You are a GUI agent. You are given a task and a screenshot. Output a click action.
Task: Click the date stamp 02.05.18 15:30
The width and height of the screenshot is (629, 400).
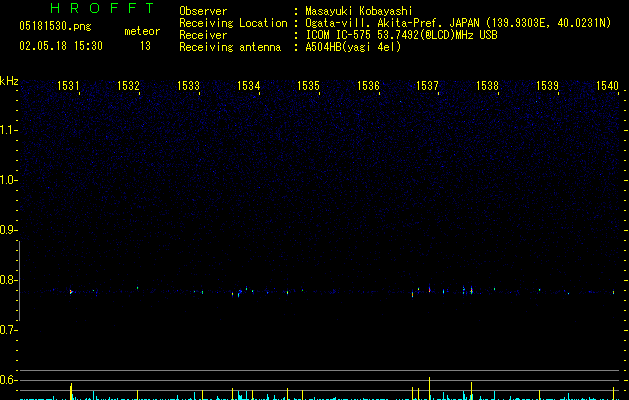click(61, 46)
